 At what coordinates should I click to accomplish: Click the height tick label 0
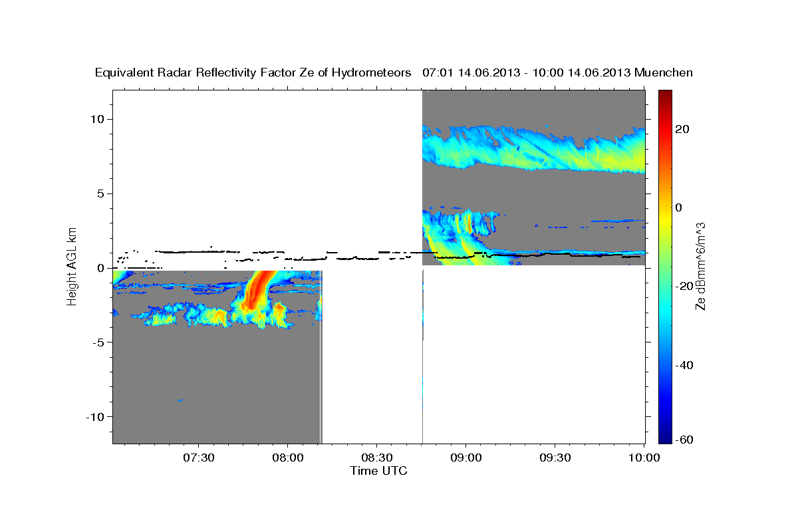click(102, 267)
